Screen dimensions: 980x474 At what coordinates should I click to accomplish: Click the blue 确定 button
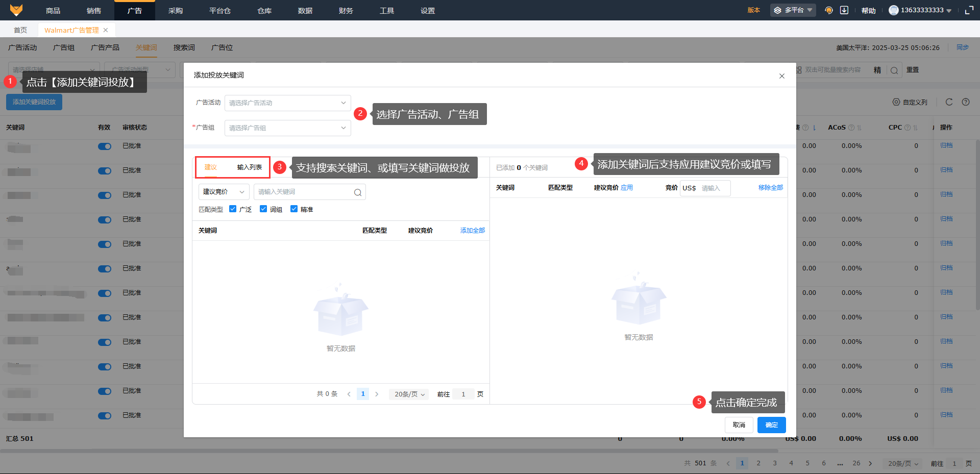point(771,425)
